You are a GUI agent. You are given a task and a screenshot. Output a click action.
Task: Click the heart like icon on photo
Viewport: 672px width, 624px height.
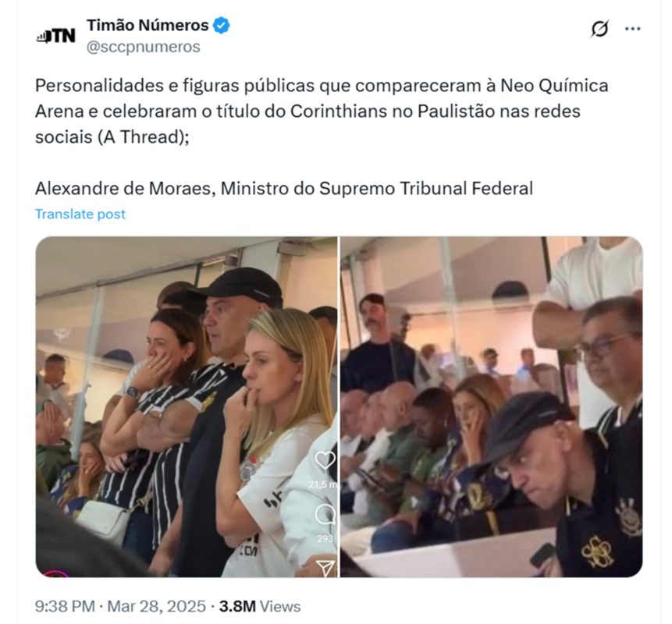(x=325, y=460)
